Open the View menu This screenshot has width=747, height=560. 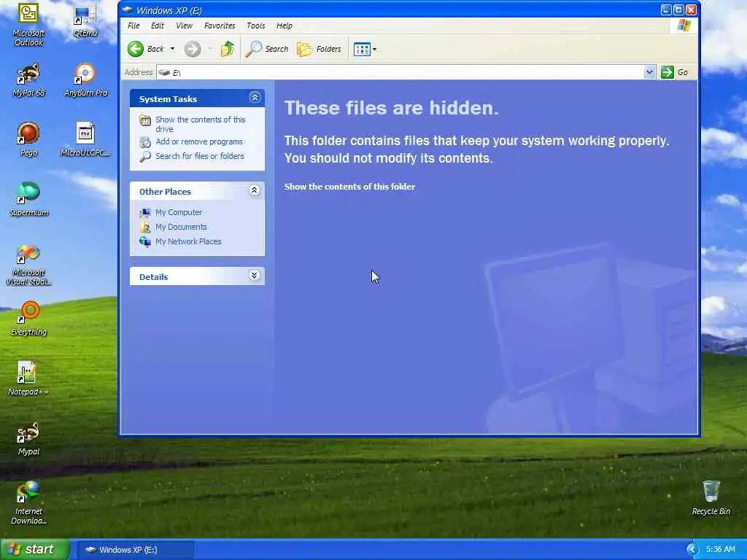pos(184,26)
